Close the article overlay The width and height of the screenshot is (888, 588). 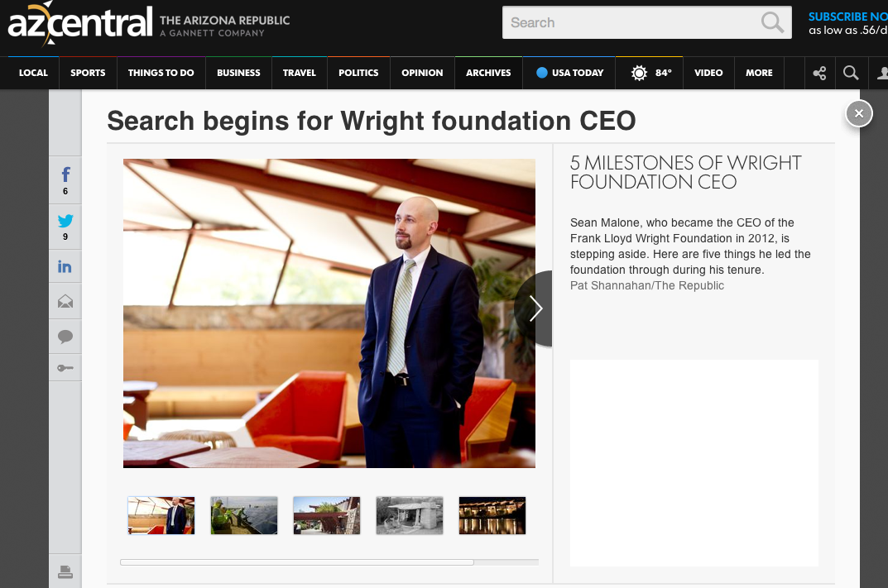(x=858, y=113)
